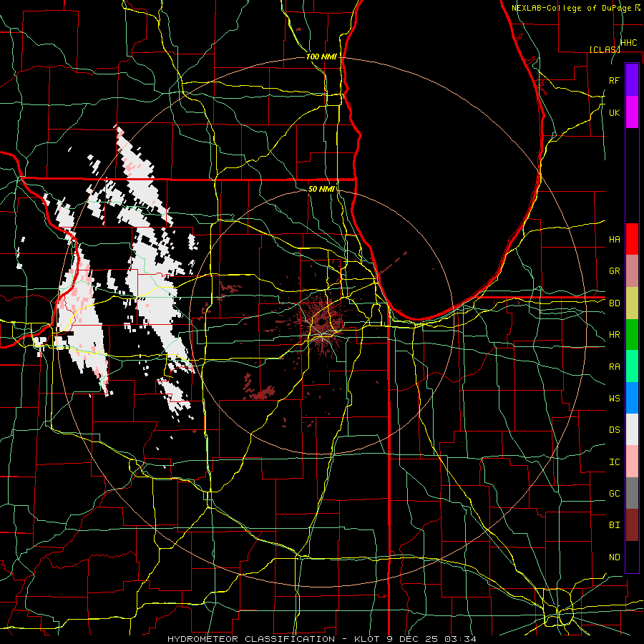Click the DS legend label
Image resolution: width=644 pixels, height=644 pixels.
[614, 430]
